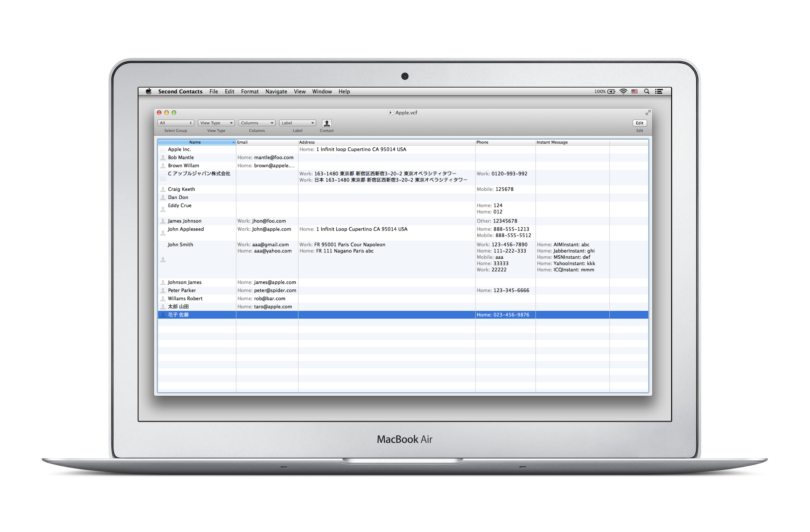Click the Contact toolbar icon
Image resolution: width=810 pixels, height=532 pixels.
327,123
